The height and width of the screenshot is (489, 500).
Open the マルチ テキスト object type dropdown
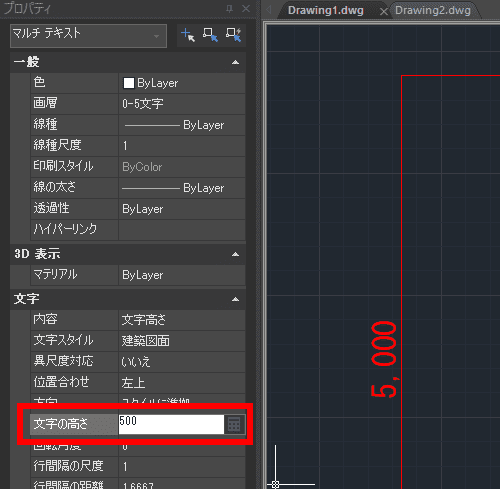88,36
